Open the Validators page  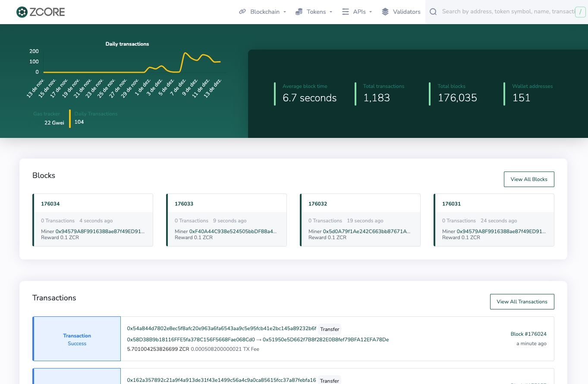point(406,12)
